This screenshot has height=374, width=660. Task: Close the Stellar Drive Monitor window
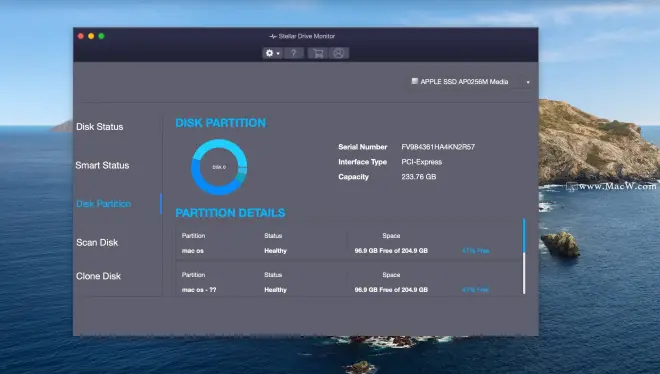(81, 36)
